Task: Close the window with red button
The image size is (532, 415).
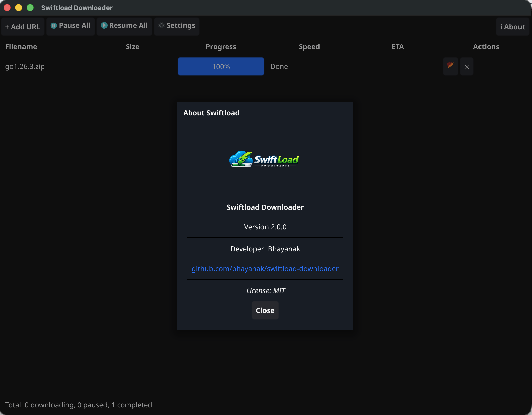Action: click(x=7, y=8)
